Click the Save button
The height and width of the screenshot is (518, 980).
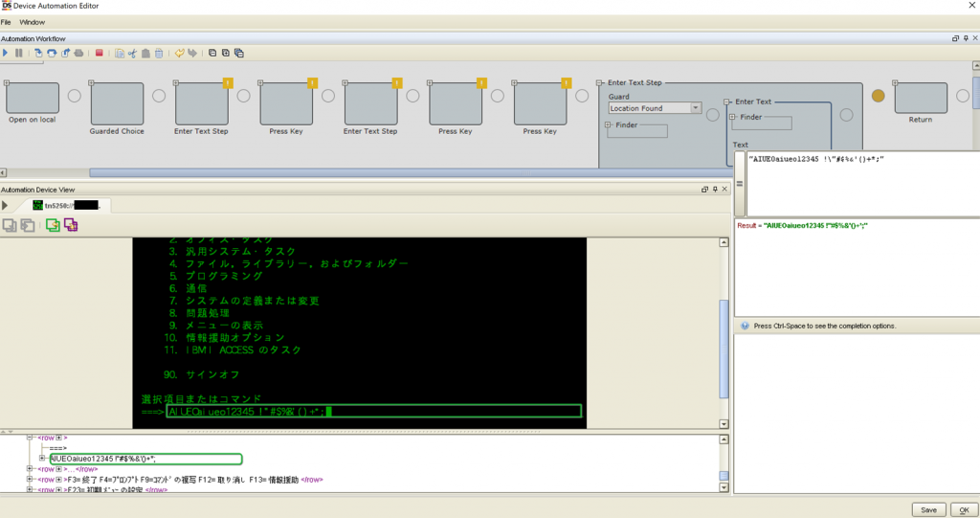coord(928,509)
